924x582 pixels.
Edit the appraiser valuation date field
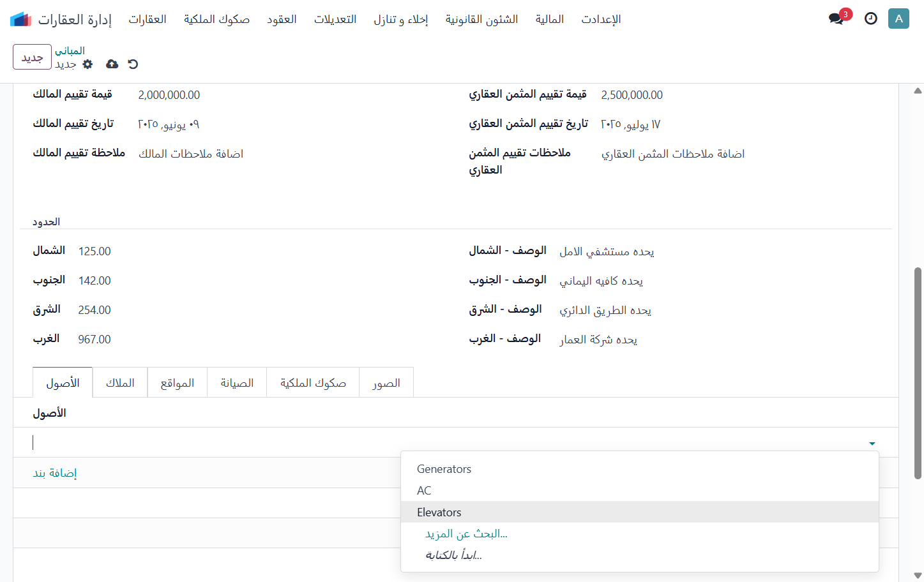[x=631, y=124]
